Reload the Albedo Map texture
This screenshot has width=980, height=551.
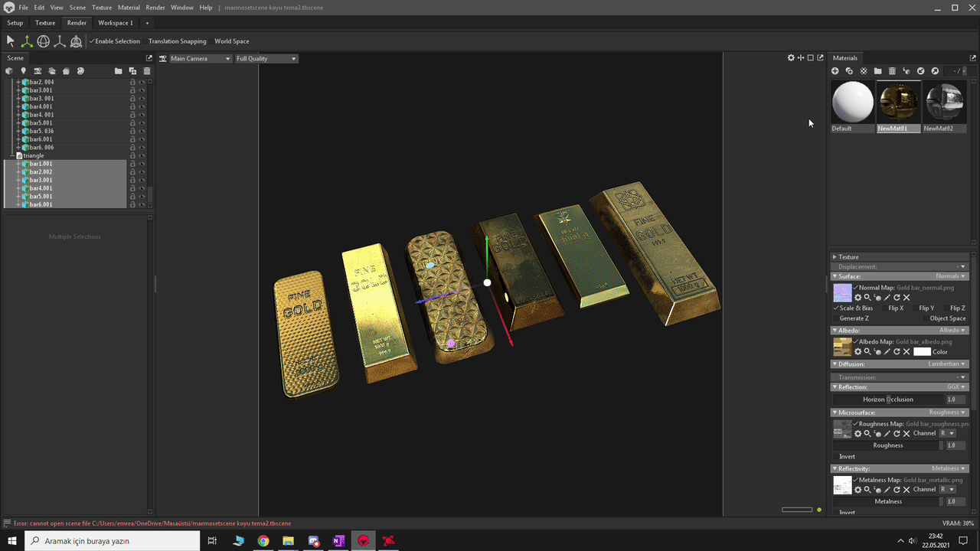897,352
